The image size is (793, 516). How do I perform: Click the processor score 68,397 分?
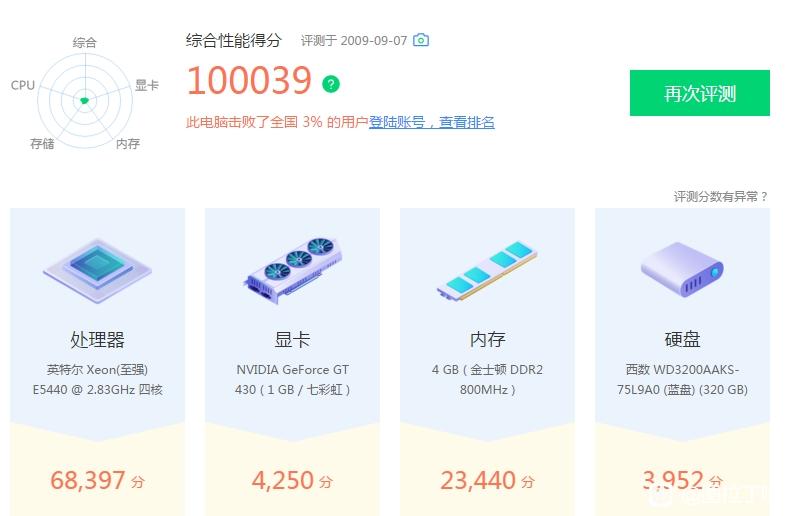tap(98, 480)
